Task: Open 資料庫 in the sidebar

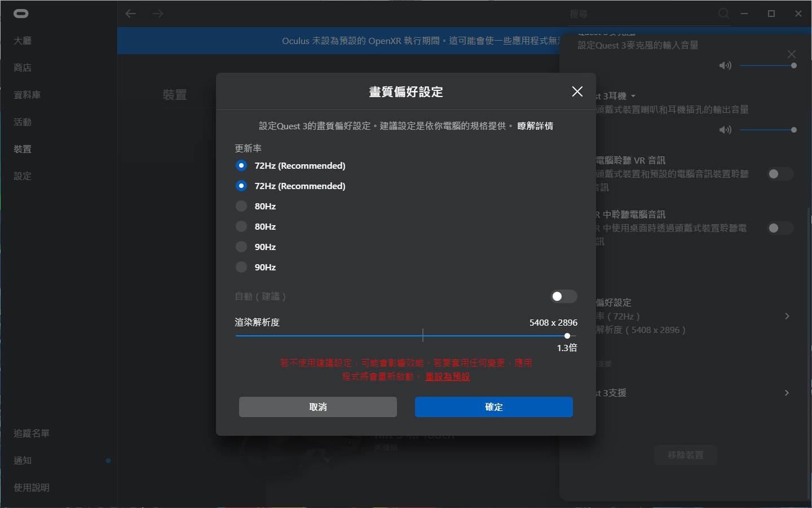Action: click(x=27, y=95)
